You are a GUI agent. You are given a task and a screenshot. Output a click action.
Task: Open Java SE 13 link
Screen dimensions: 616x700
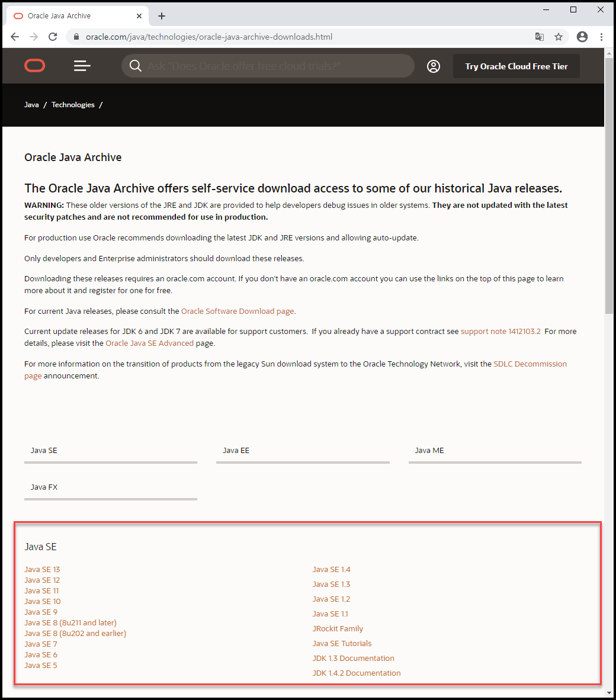click(42, 569)
